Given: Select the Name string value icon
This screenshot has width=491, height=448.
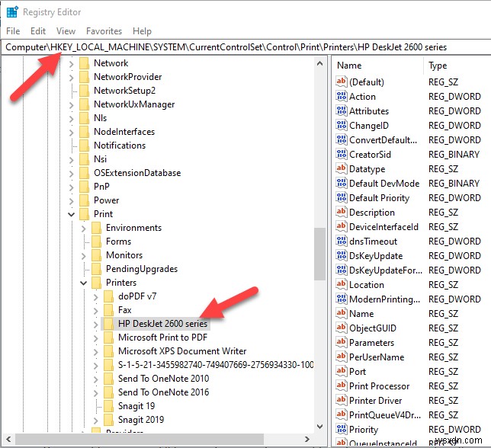Looking at the screenshot, I should pos(342,313).
